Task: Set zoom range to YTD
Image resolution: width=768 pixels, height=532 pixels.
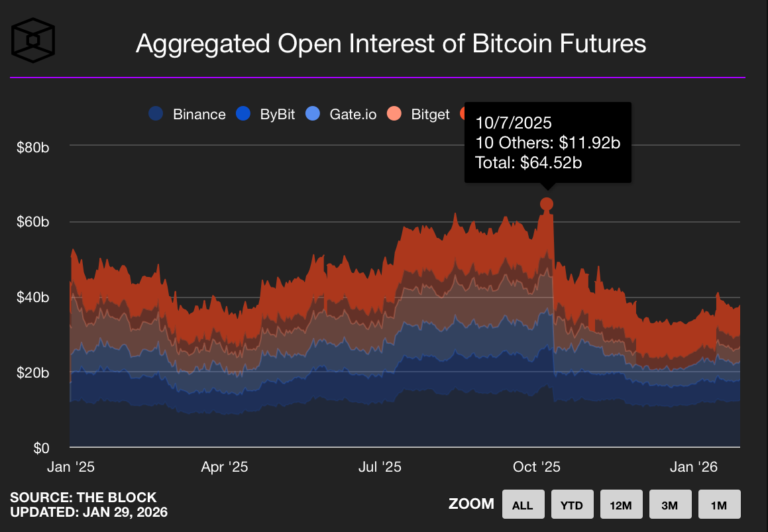Action: (571, 505)
